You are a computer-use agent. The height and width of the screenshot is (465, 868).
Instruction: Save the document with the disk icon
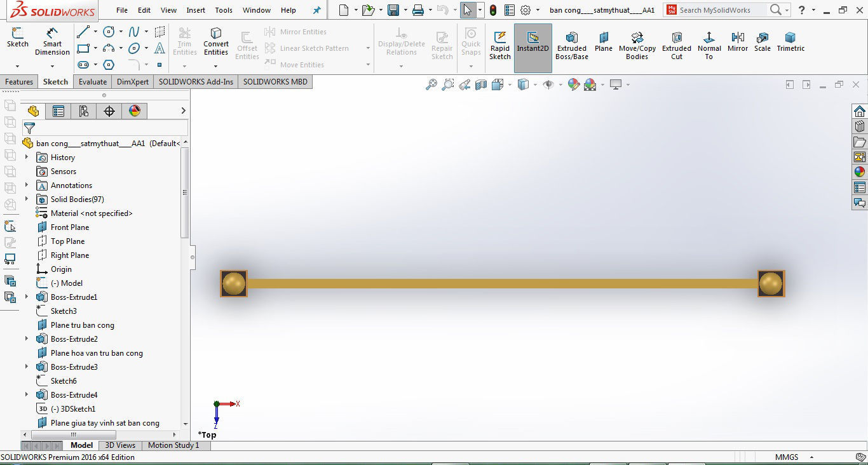(x=393, y=10)
